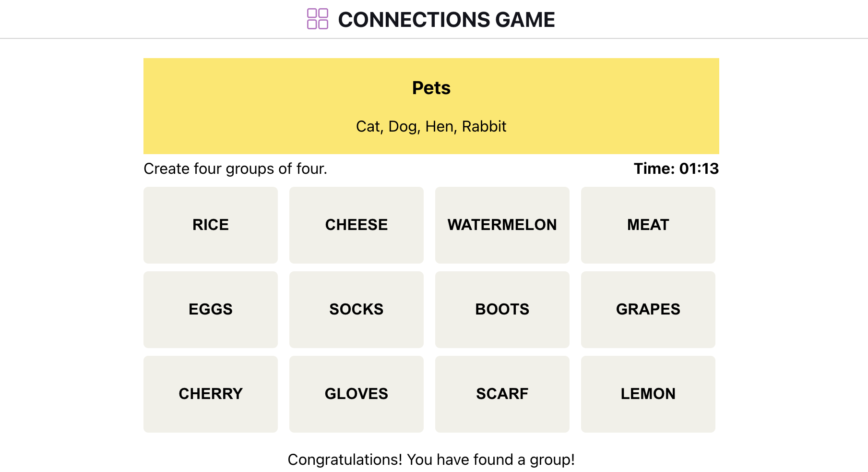Click the purple grid logo icon
Image resolution: width=868 pixels, height=472 pixels.
point(317,19)
